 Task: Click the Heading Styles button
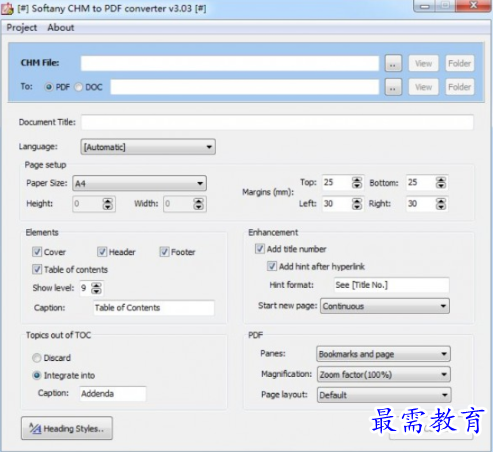[67, 428]
